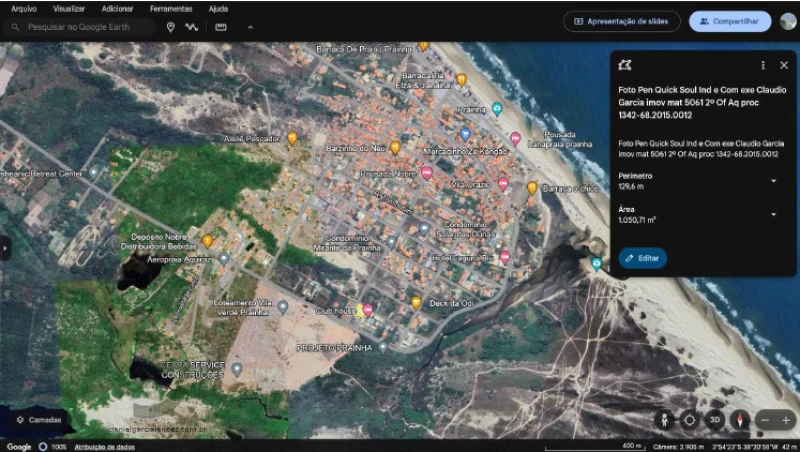800x452 pixels.
Task: Zoom in with the plus button
Action: point(786,420)
